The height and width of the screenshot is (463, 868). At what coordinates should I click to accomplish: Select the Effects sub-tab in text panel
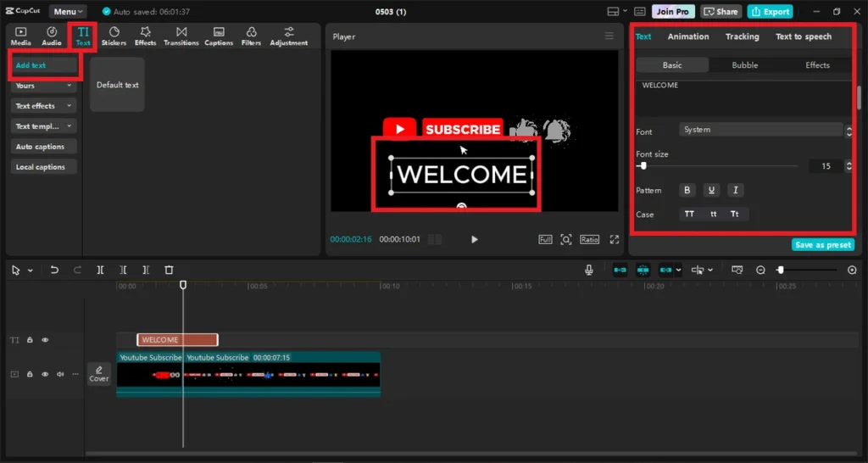(817, 64)
